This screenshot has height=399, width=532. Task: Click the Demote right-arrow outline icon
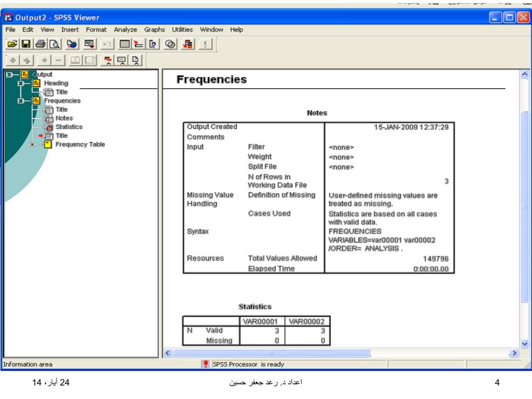click(x=26, y=60)
